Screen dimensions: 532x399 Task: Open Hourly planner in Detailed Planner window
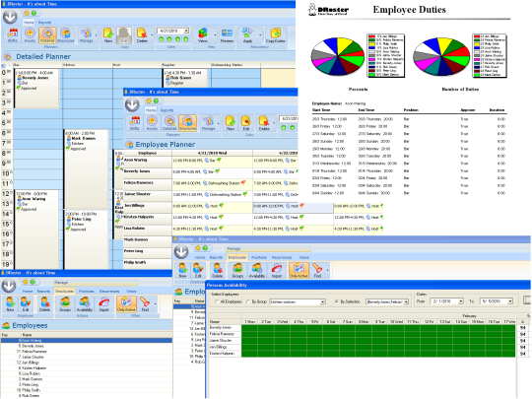(x=30, y=35)
